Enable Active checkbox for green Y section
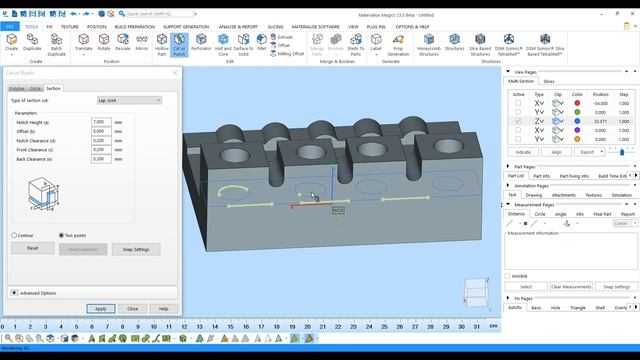 point(518,112)
